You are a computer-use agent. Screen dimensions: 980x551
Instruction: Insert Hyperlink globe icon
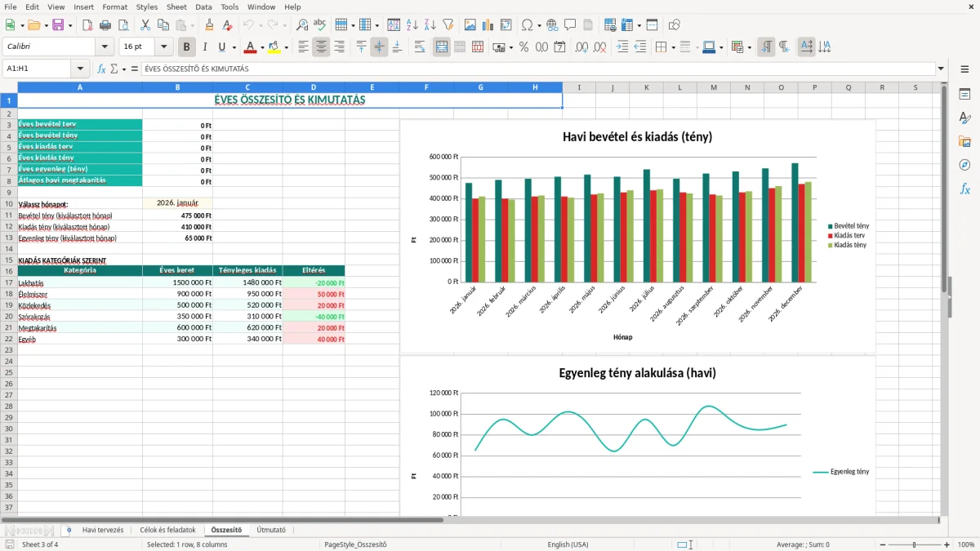pos(552,25)
